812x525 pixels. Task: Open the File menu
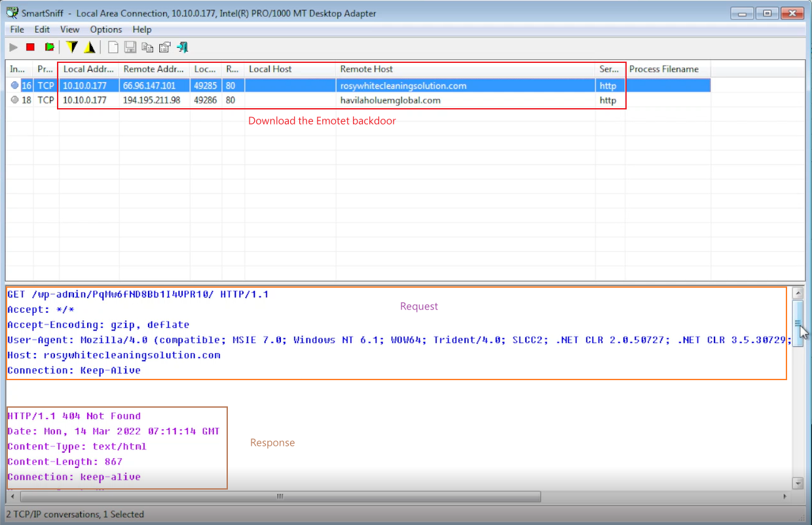coord(17,29)
